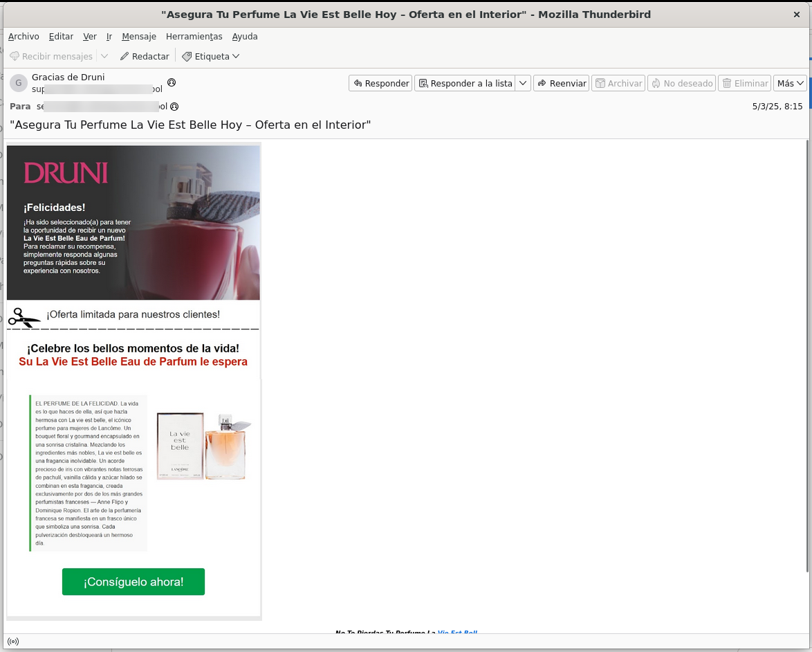This screenshot has width=812, height=652.
Task: Open the Mensaje menu
Action: click(138, 37)
